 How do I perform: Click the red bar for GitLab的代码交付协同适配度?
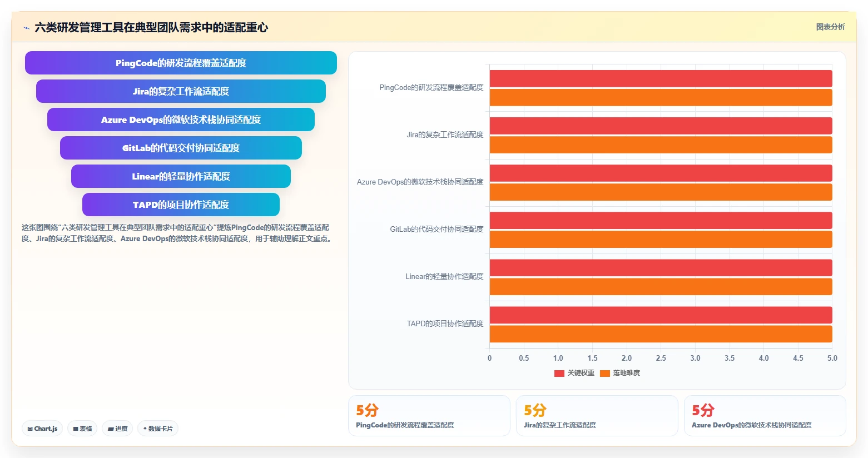[x=661, y=220]
